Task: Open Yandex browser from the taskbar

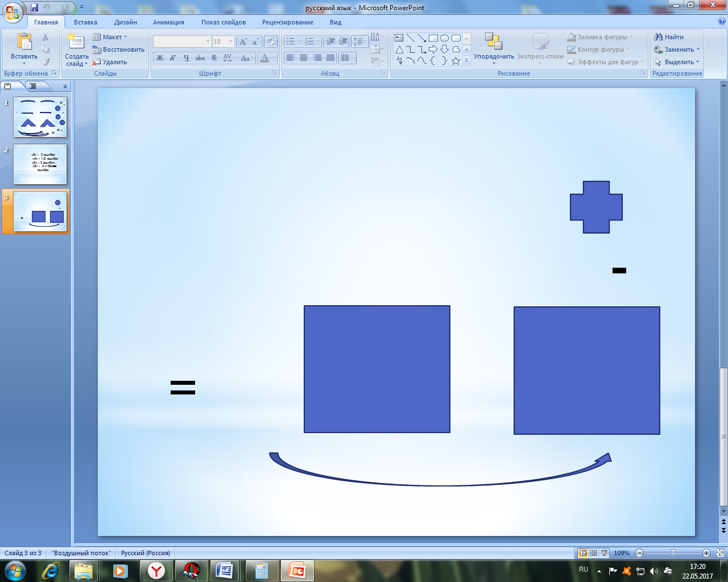Action: coord(156,571)
